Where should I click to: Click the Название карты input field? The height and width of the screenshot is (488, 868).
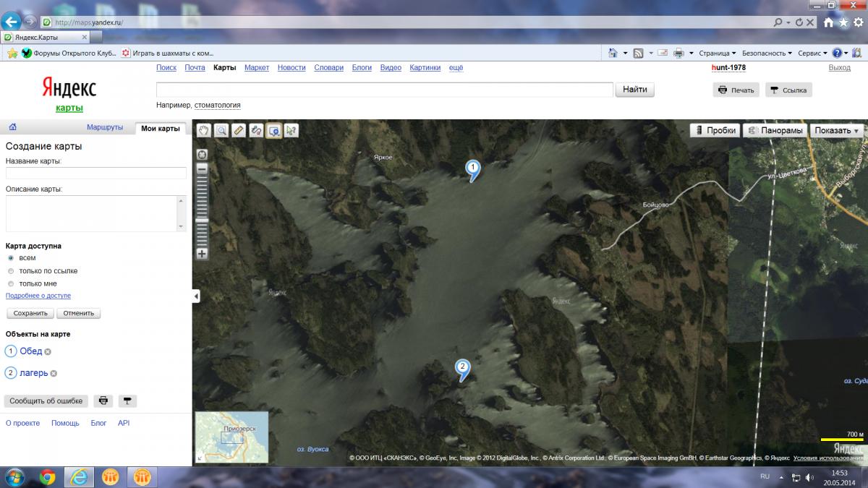point(95,174)
